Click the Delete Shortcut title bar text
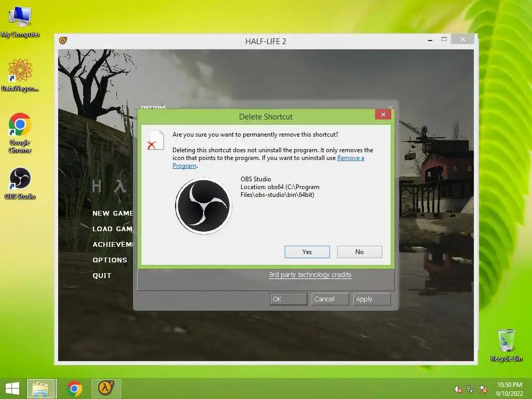This screenshot has width=532, height=399. pyautogui.click(x=265, y=117)
